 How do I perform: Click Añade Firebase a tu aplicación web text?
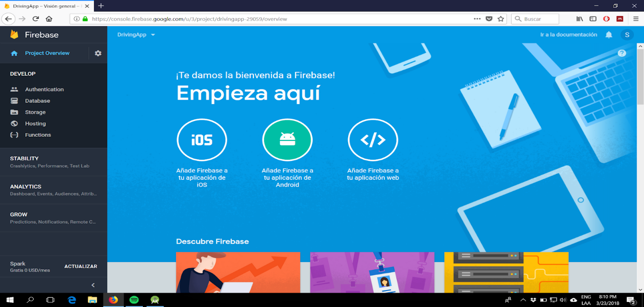373,174
